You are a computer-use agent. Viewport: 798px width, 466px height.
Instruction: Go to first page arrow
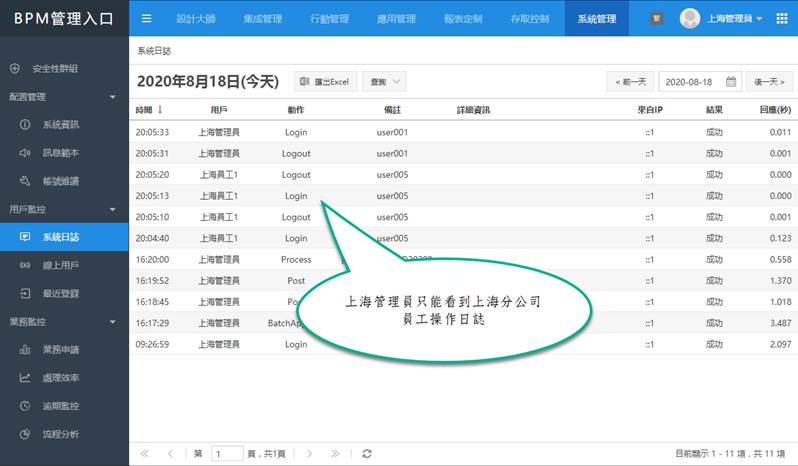pos(145,453)
